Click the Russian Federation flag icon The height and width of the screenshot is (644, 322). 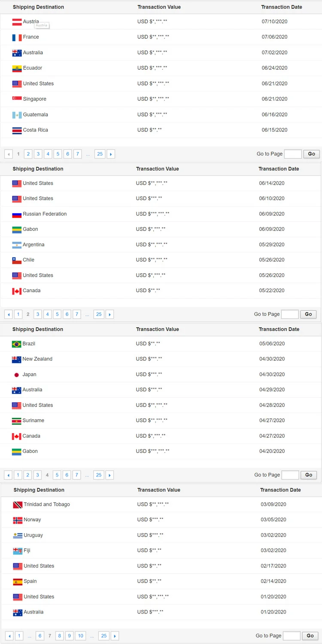pyautogui.click(x=17, y=214)
